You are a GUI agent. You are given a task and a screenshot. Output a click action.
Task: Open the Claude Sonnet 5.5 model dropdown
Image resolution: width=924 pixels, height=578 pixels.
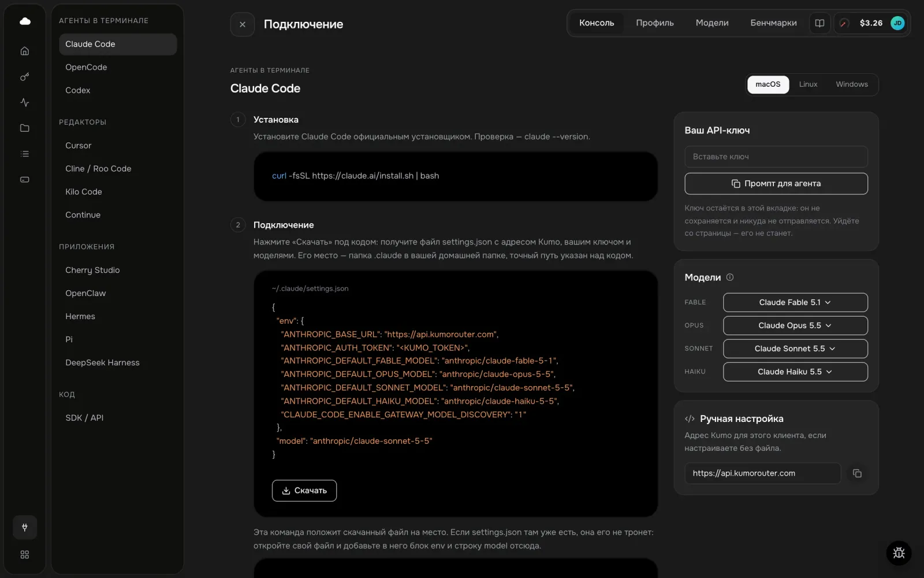(795, 349)
